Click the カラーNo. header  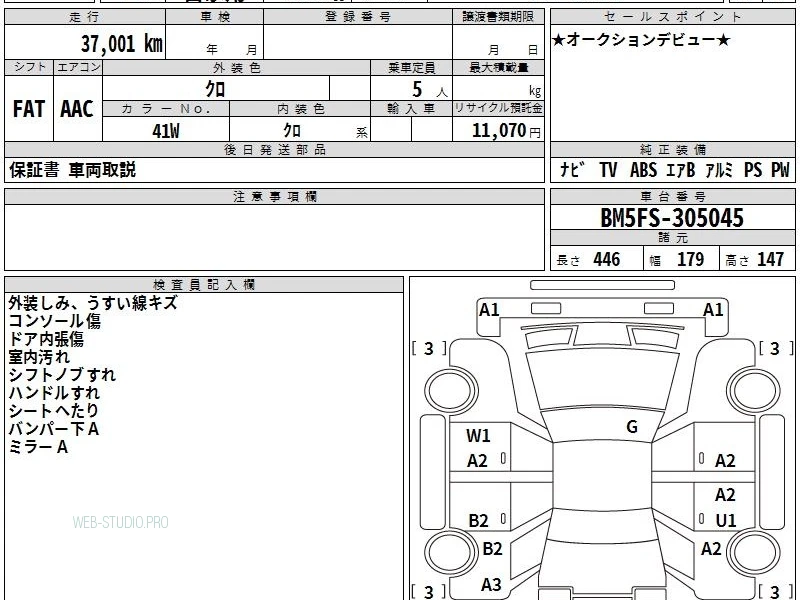click(x=166, y=109)
